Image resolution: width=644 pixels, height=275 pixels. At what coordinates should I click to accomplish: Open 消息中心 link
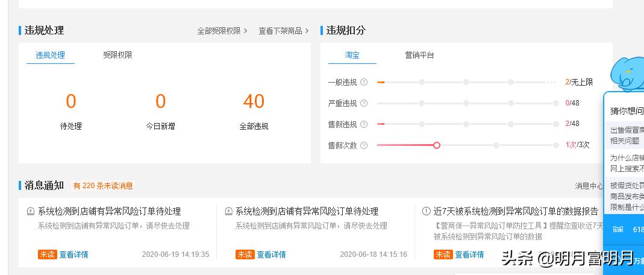[x=589, y=186]
